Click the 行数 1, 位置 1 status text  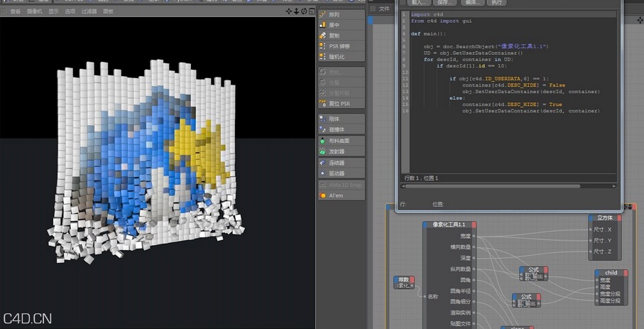(421, 178)
